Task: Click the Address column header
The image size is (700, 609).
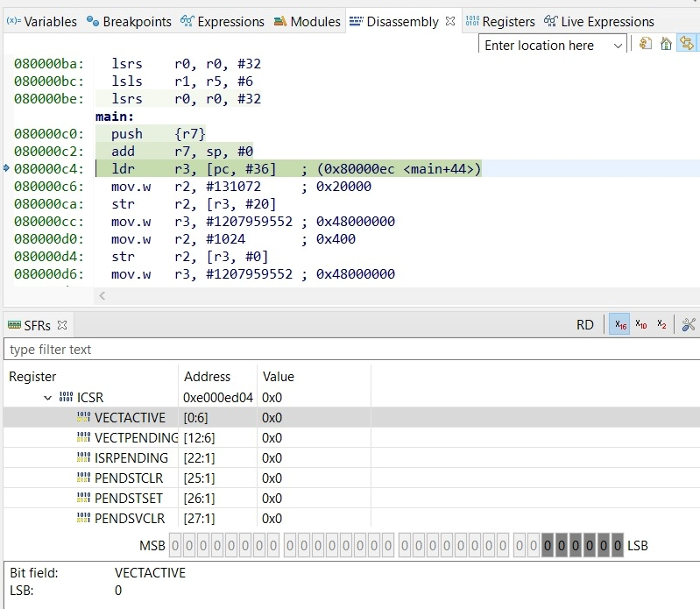Action: [218, 377]
